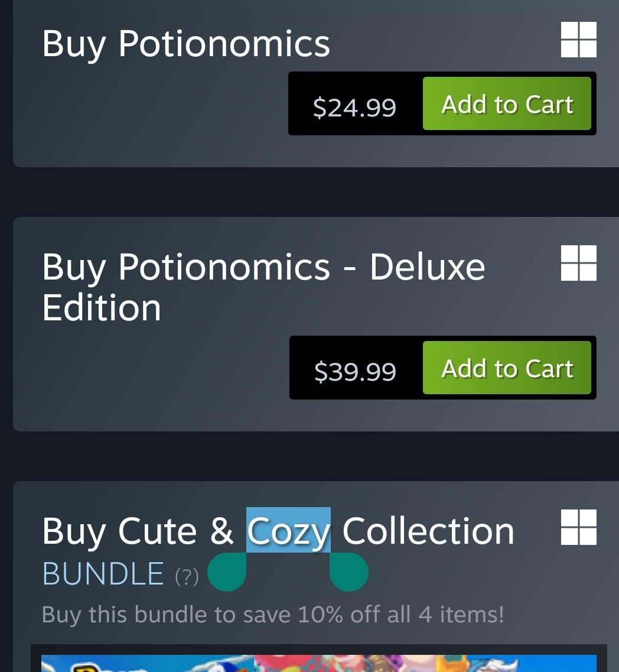Click the $24.99 price label
The image size is (619, 672).
tap(354, 107)
